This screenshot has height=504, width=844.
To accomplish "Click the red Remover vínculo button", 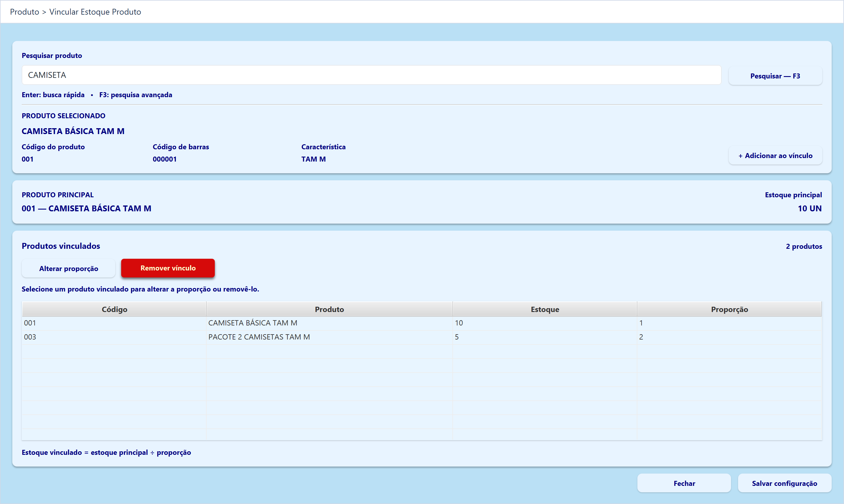I will [x=168, y=268].
